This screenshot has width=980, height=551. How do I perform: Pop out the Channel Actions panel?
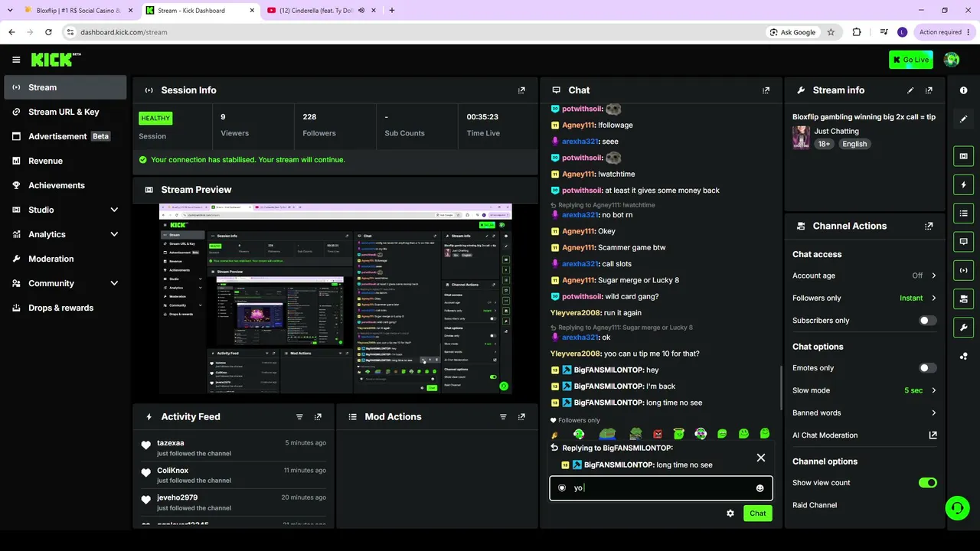pos(929,227)
